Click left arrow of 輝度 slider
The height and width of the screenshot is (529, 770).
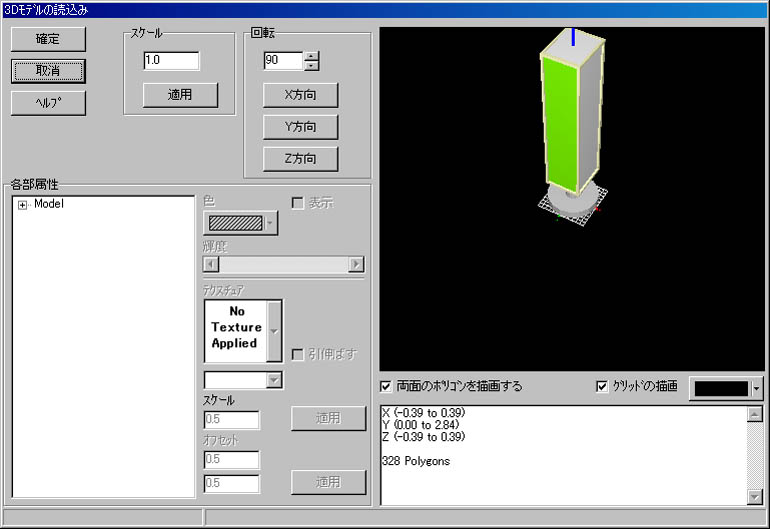pyautogui.click(x=211, y=264)
